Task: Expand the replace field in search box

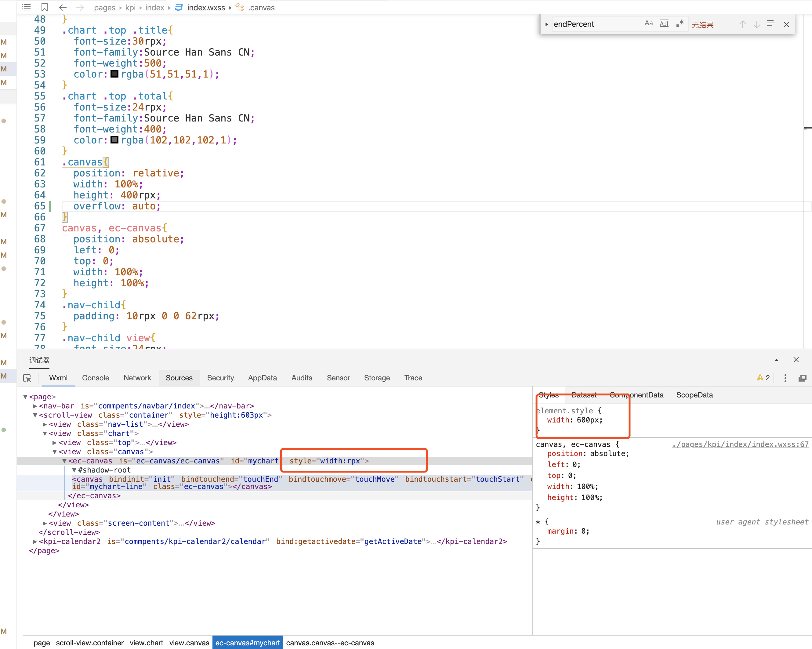Action: [x=546, y=24]
